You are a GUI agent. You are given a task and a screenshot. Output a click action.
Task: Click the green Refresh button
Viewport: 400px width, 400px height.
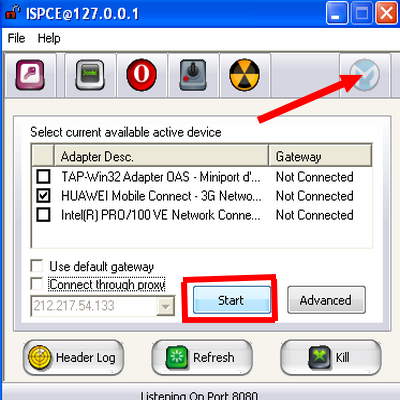202,358
